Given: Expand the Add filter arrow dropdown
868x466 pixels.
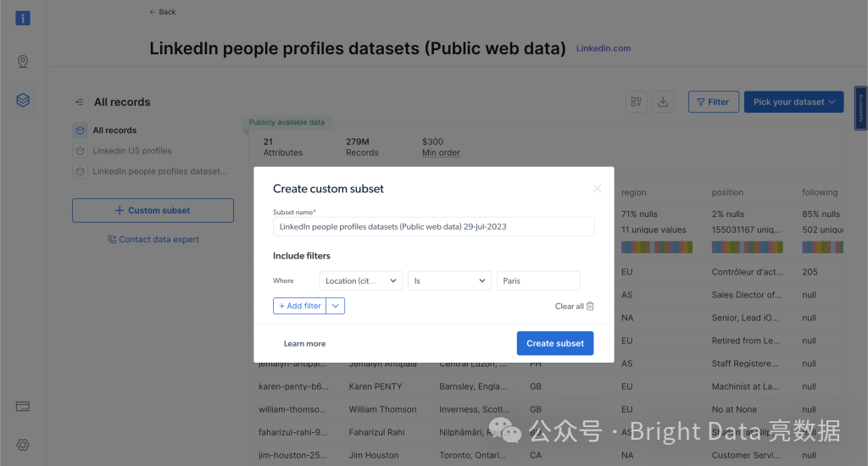Looking at the screenshot, I should click(x=336, y=306).
